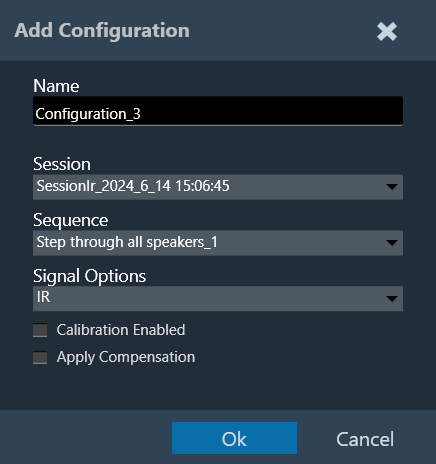Expand the Signal Options dropdown arrow

(392, 298)
